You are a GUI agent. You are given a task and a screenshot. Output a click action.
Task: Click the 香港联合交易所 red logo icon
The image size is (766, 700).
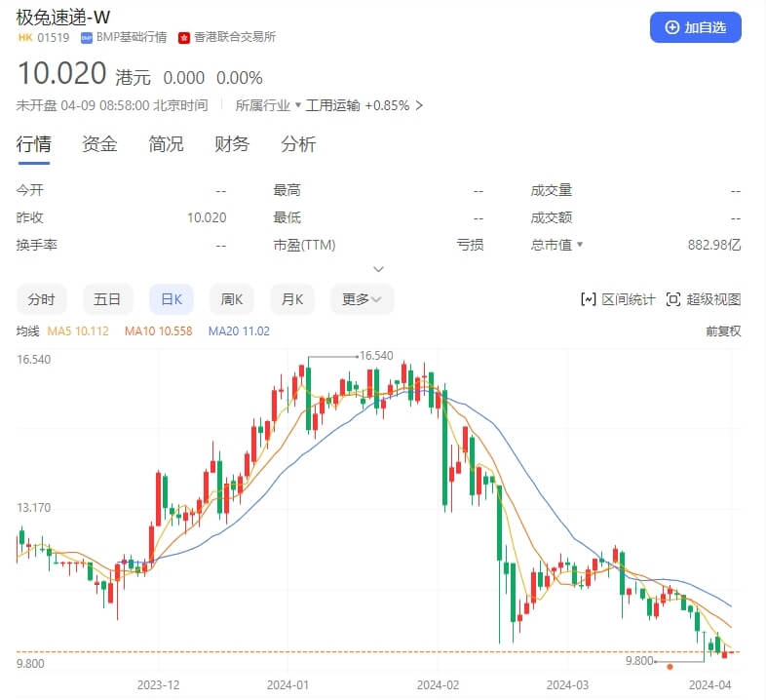coord(183,37)
